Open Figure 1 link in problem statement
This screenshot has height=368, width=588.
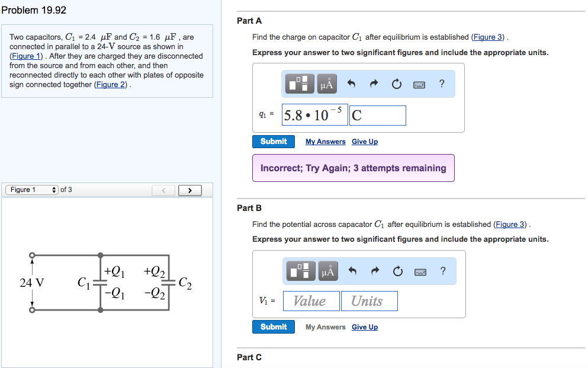[x=26, y=56]
